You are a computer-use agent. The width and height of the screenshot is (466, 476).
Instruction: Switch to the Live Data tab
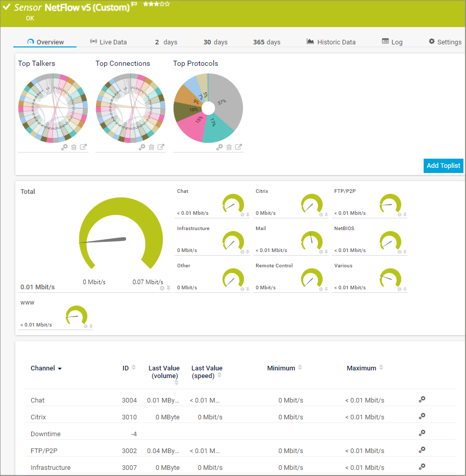coord(108,42)
